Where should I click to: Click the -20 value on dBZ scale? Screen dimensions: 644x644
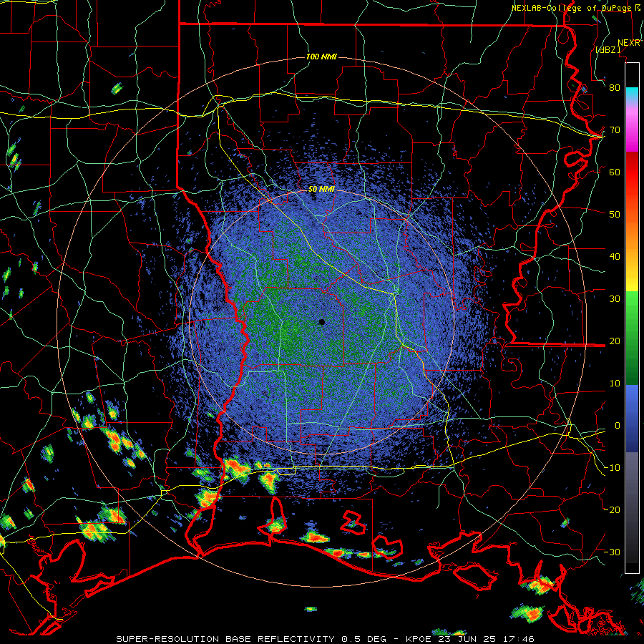pos(612,509)
